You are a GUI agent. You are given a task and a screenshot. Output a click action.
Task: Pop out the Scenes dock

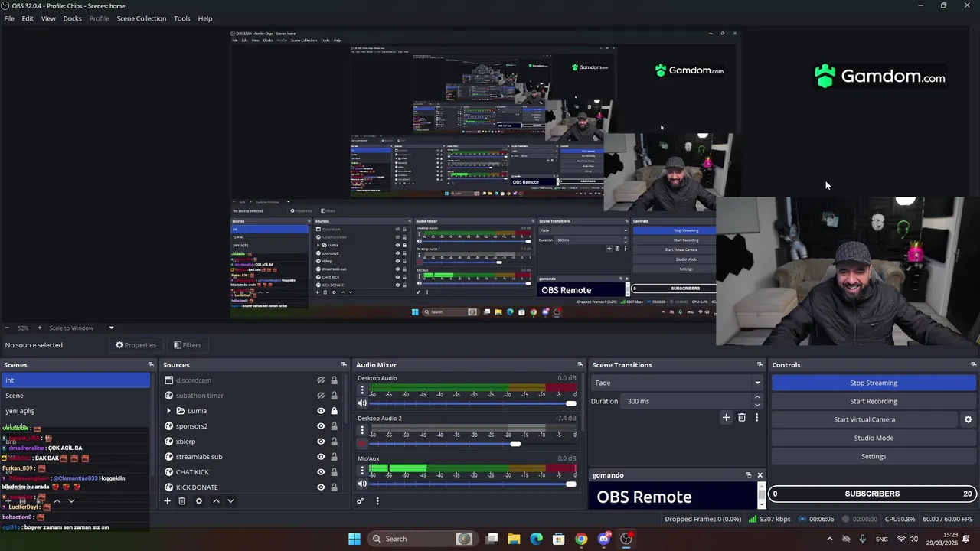tap(151, 365)
